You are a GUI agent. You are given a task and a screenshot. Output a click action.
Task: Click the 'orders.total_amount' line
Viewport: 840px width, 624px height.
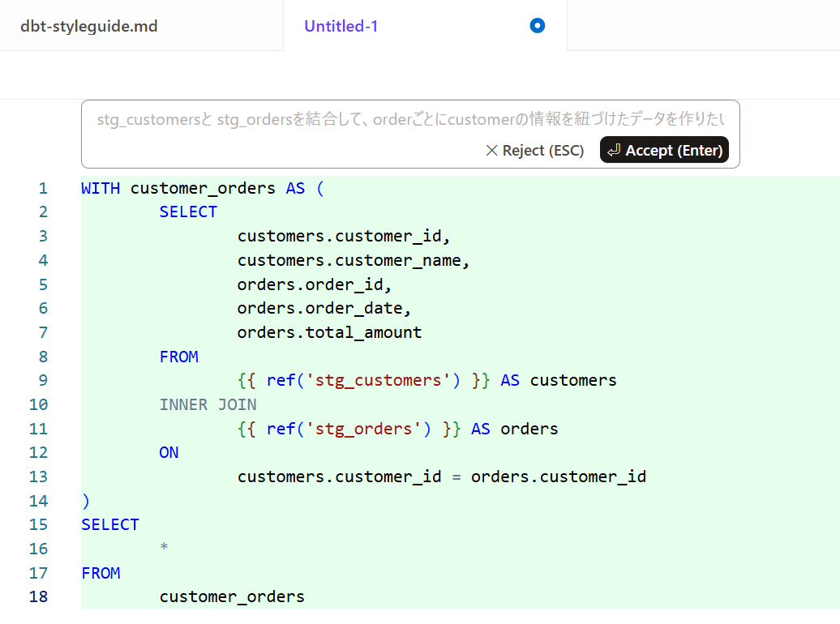coord(329,332)
